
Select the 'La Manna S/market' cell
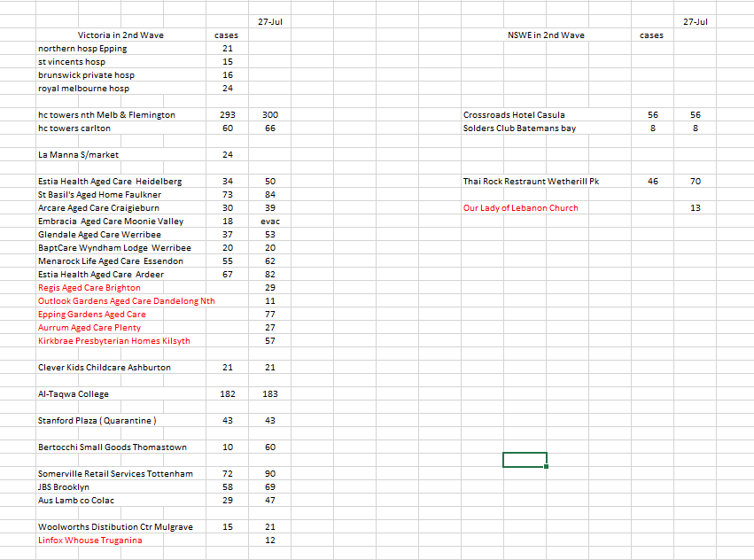[x=78, y=155]
